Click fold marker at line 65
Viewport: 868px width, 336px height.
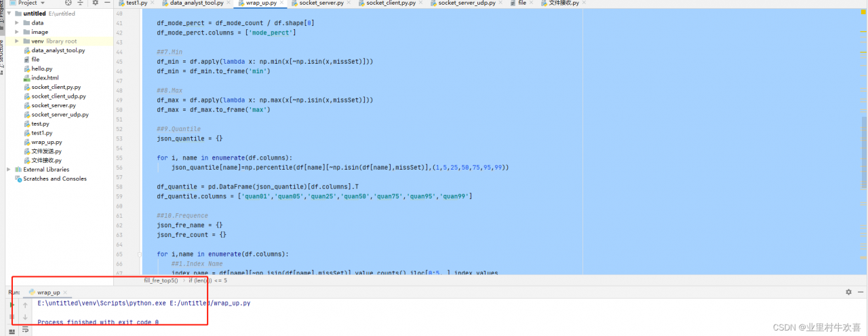click(x=139, y=254)
